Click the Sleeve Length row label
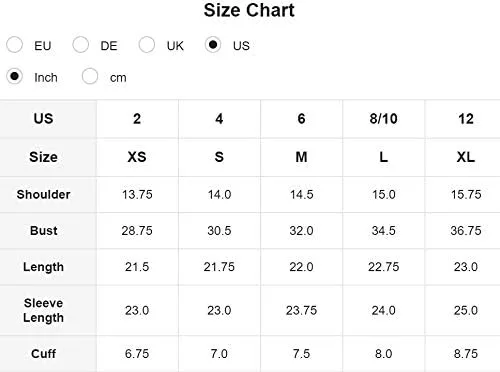The height and width of the screenshot is (372, 500). click(43, 310)
